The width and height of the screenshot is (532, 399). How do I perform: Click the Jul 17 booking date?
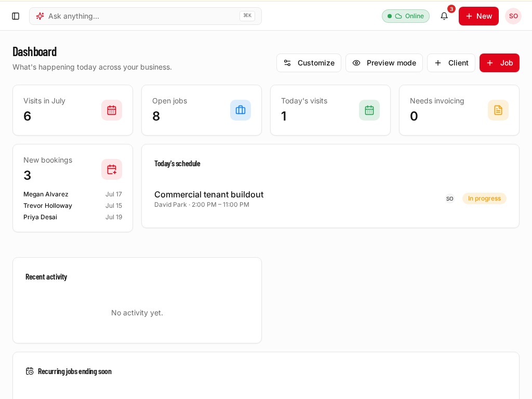tap(114, 194)
